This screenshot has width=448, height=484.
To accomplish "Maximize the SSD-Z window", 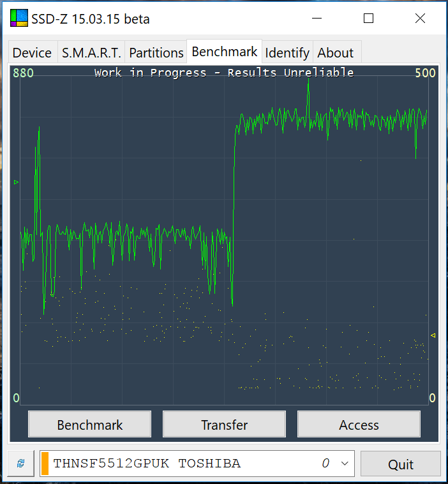I will coord(368,19).
